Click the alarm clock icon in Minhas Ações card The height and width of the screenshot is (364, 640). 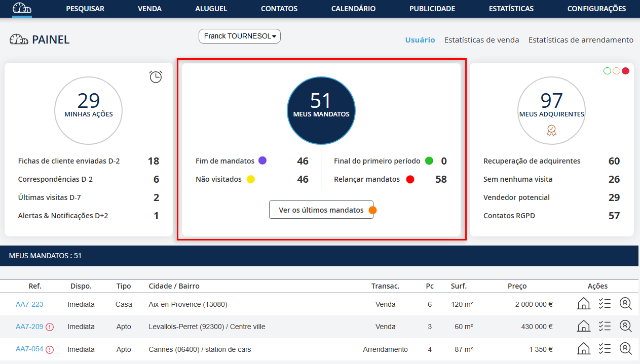tap(156, 76)
